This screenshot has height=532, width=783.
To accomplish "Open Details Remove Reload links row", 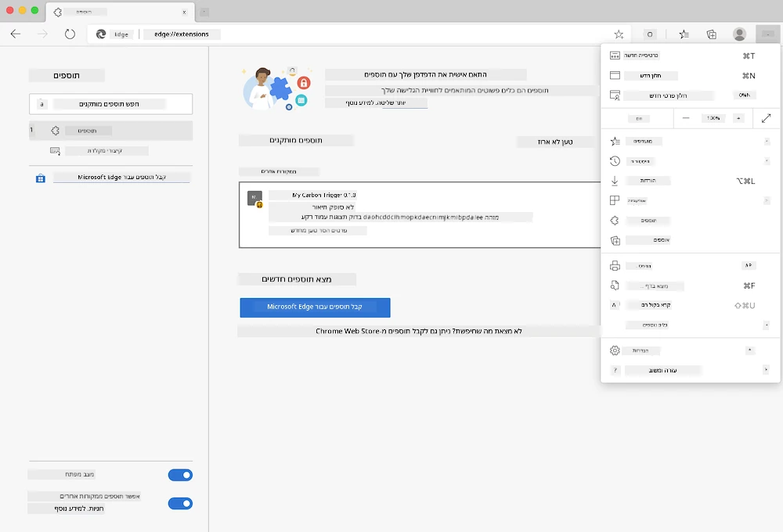I will click(319, 231).
